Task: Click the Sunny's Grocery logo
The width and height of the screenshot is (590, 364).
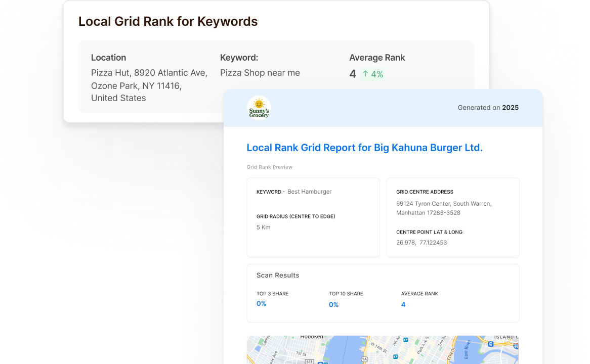Action: pos(259,108)
